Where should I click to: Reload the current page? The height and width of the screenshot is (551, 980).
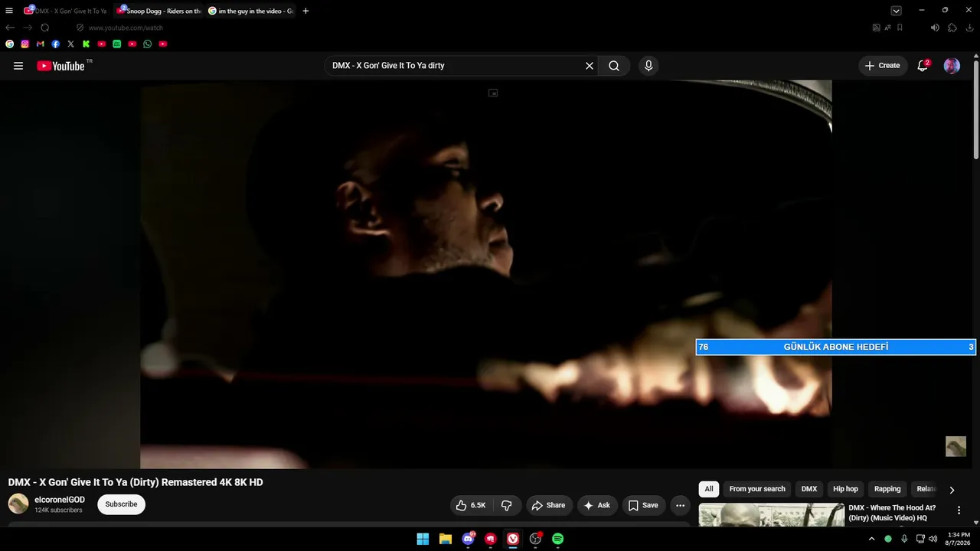pos(45,28)
